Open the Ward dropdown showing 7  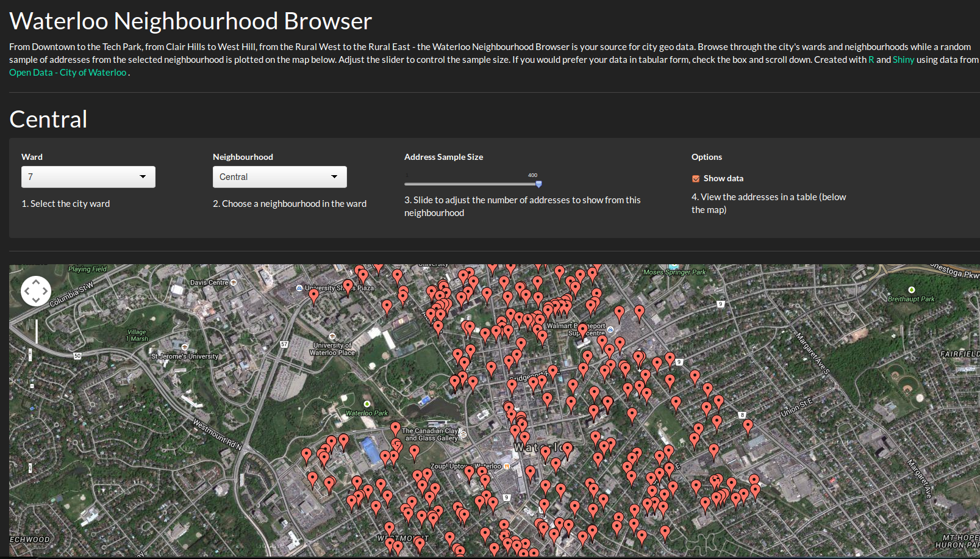coord(88,177)
